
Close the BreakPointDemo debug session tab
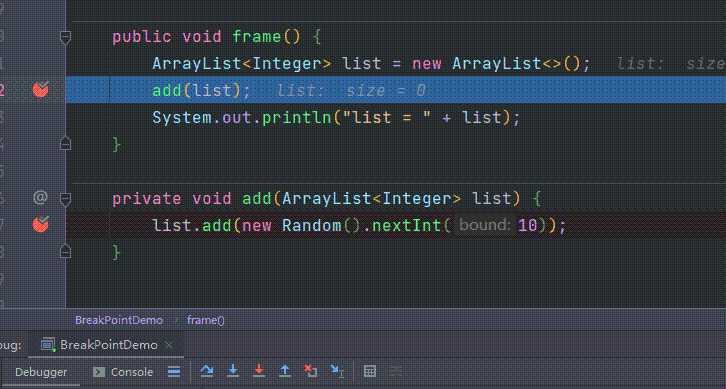169,345
